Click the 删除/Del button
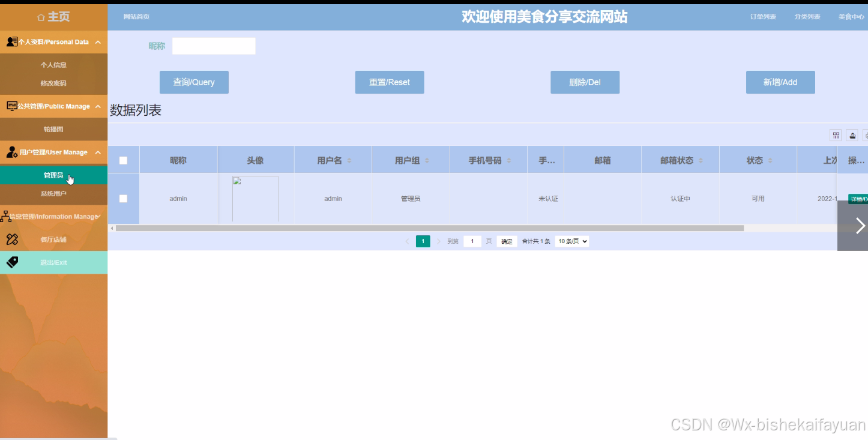This screenshot has height=440, width=868. 585,82
